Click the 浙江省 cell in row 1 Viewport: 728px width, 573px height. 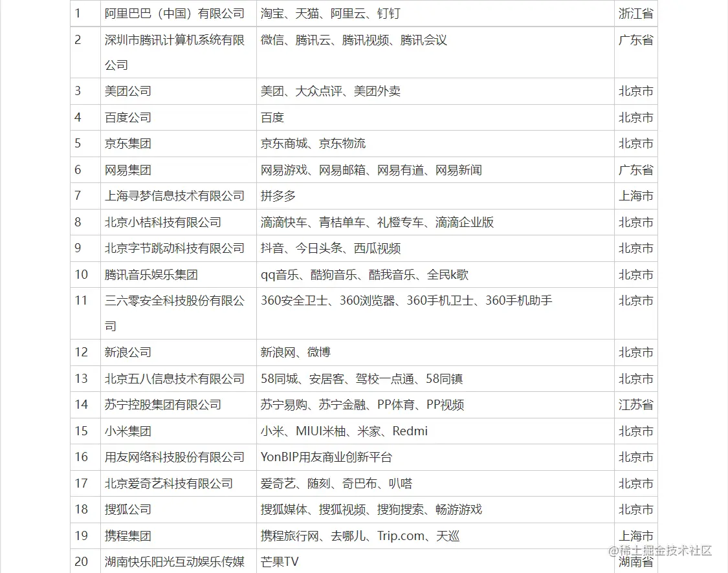[635, 14]
